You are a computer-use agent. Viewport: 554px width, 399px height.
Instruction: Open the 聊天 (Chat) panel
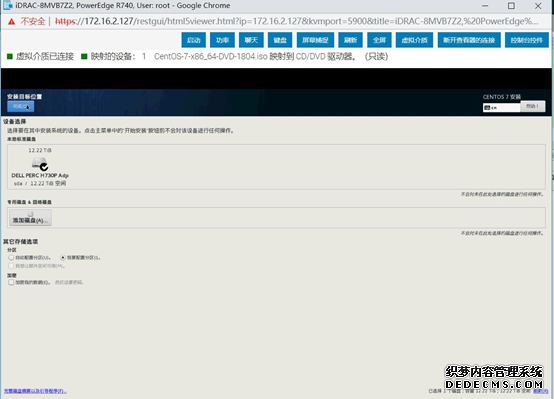point(251,40)
